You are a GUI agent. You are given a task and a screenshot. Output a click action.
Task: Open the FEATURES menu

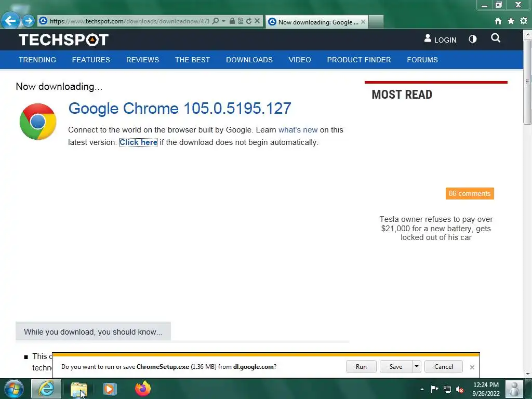(91, 60)
